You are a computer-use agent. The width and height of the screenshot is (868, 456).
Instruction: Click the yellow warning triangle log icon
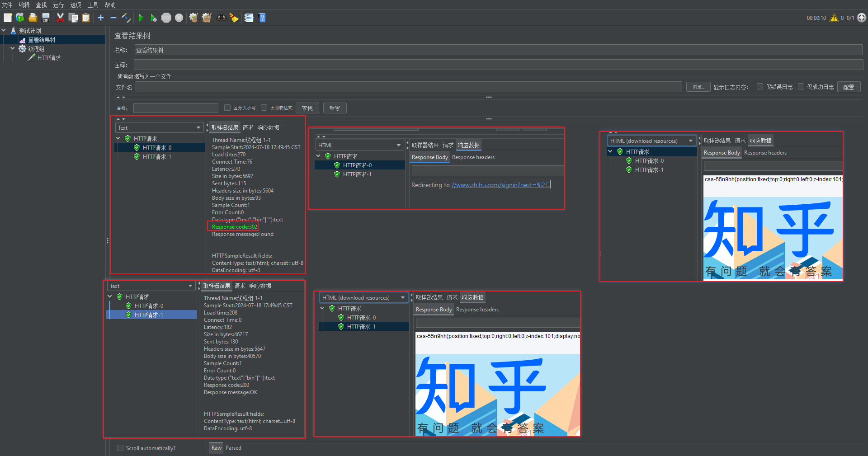tap(834, 18)
